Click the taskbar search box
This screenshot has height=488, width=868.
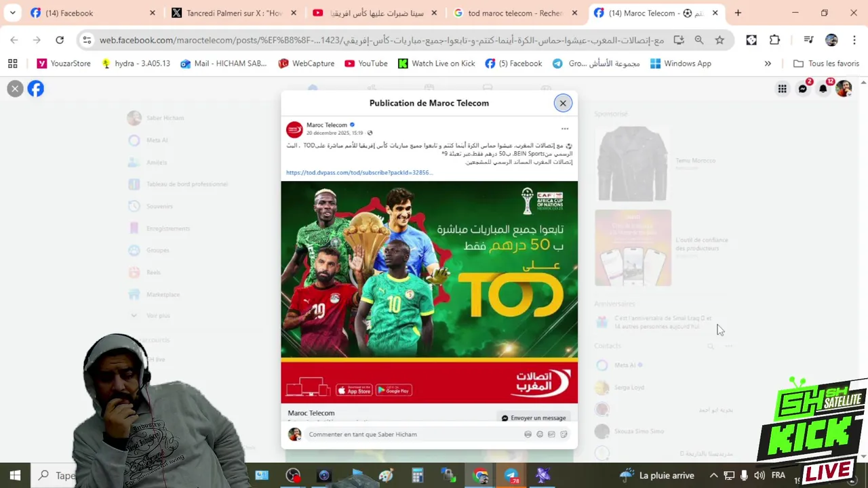coord(58,475)
